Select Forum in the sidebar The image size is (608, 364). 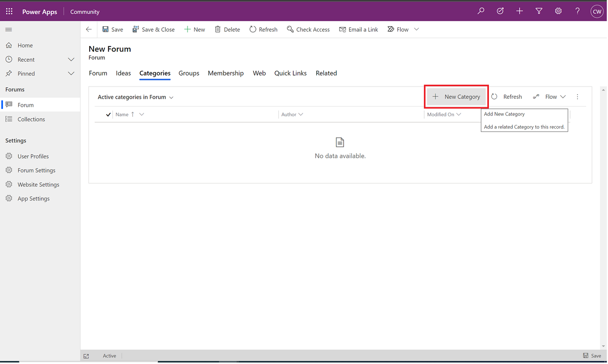tap(40, 105)
